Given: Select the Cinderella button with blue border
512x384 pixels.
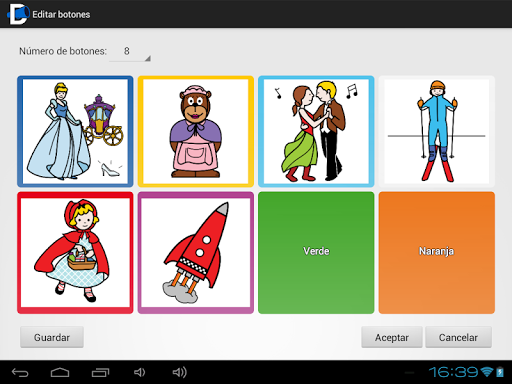Looking at the screenshot, I should click(75, 131).
